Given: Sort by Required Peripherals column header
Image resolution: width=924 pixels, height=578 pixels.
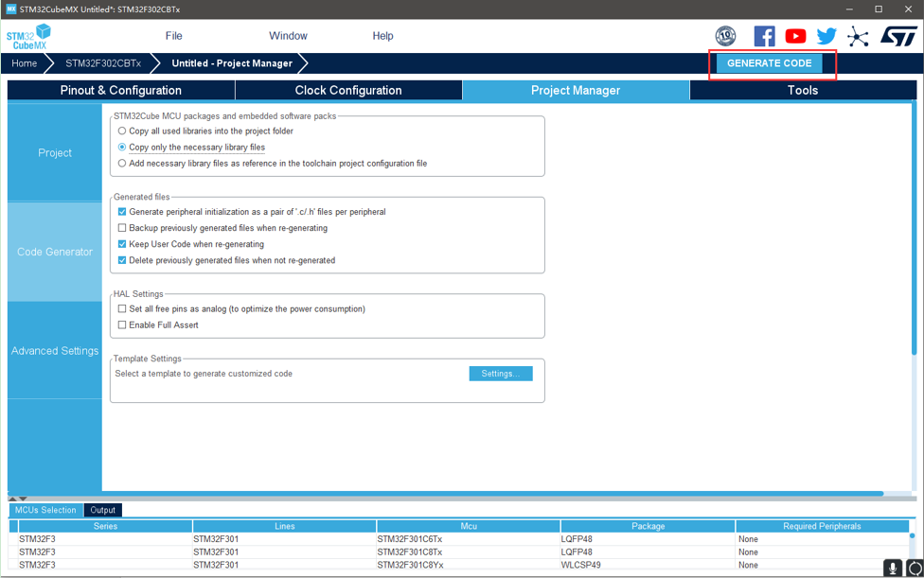Looking at the screenshot, I should click(x=822, y=526).
